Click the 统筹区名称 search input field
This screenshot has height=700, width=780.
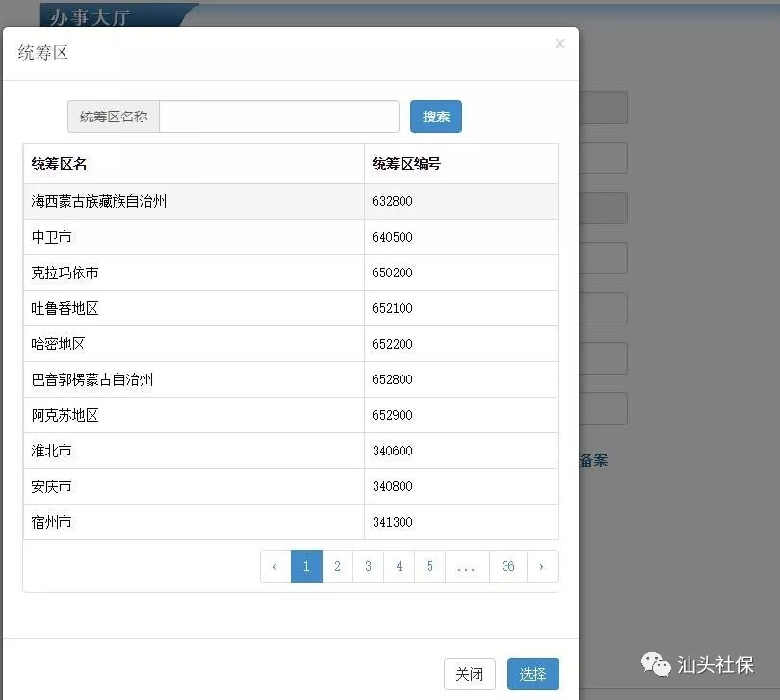coord(279,117)
